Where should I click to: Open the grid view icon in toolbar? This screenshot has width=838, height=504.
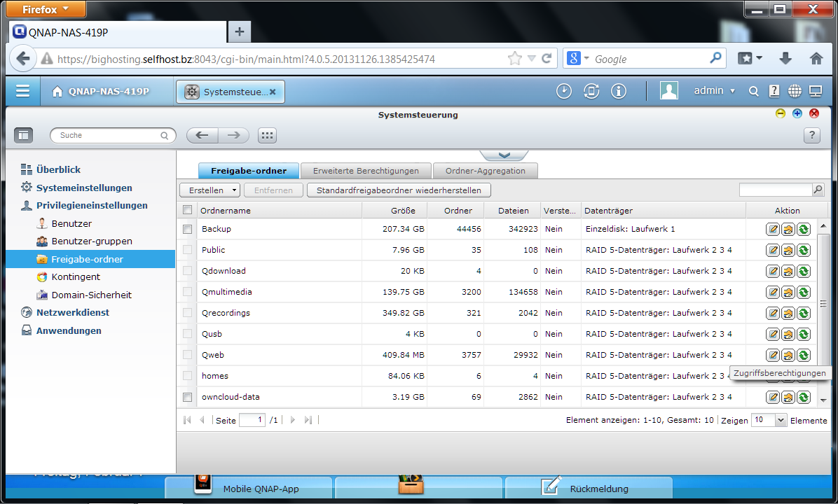[267, 136]
